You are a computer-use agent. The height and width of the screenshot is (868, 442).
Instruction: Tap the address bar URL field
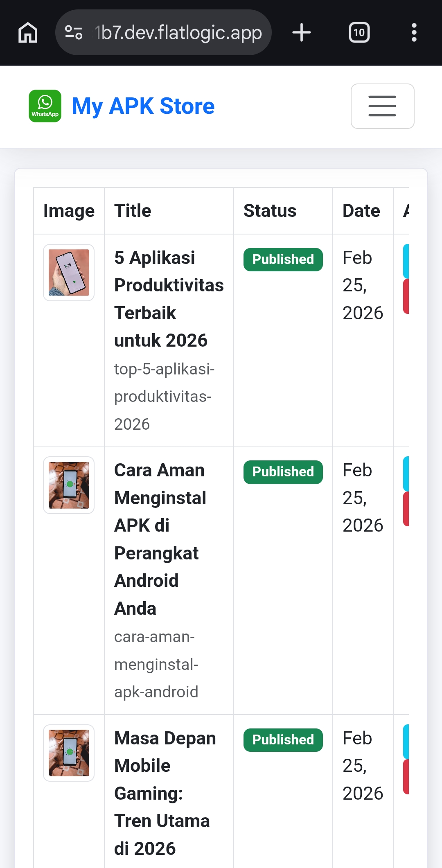[x=178, y=33]
